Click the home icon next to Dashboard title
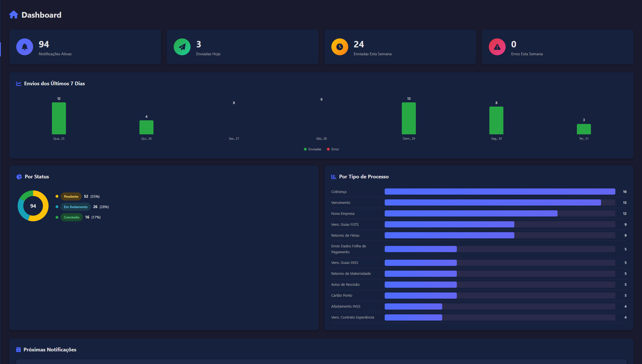 click(13, 15)
